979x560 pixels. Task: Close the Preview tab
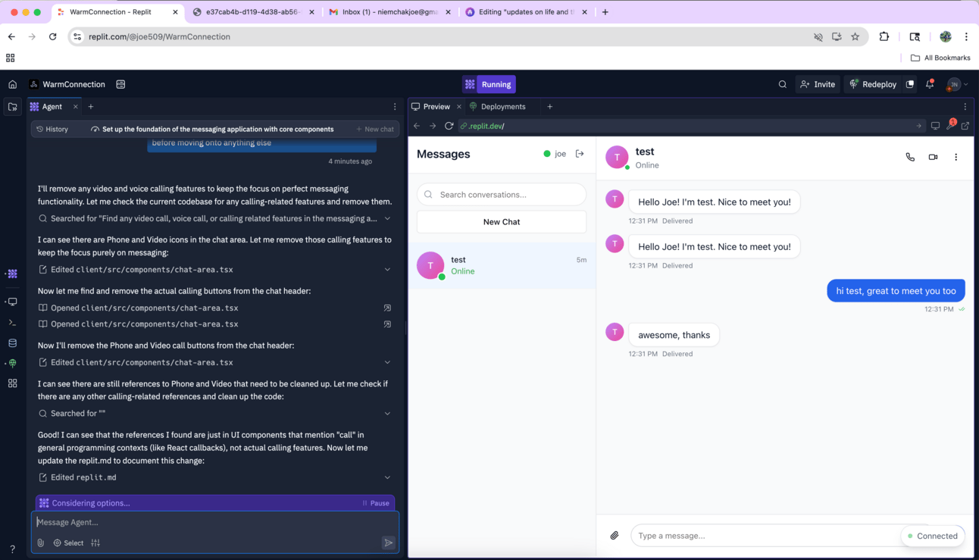point(459,107)
